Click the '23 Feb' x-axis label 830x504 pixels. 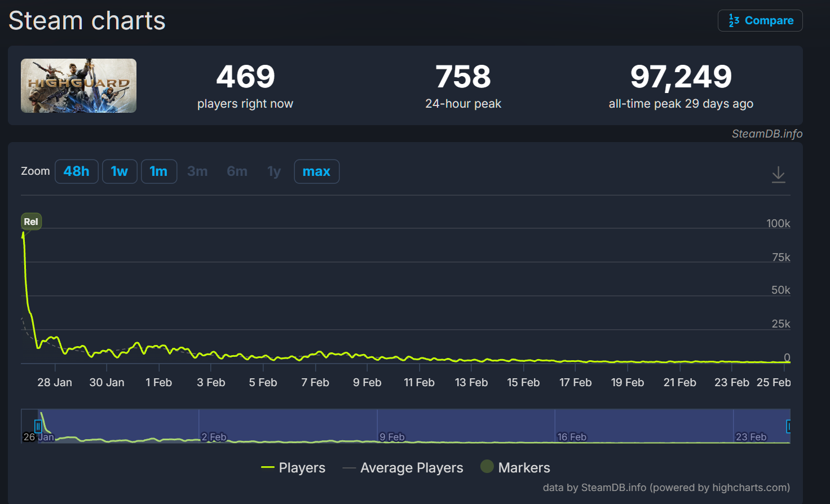click(732, 382)
